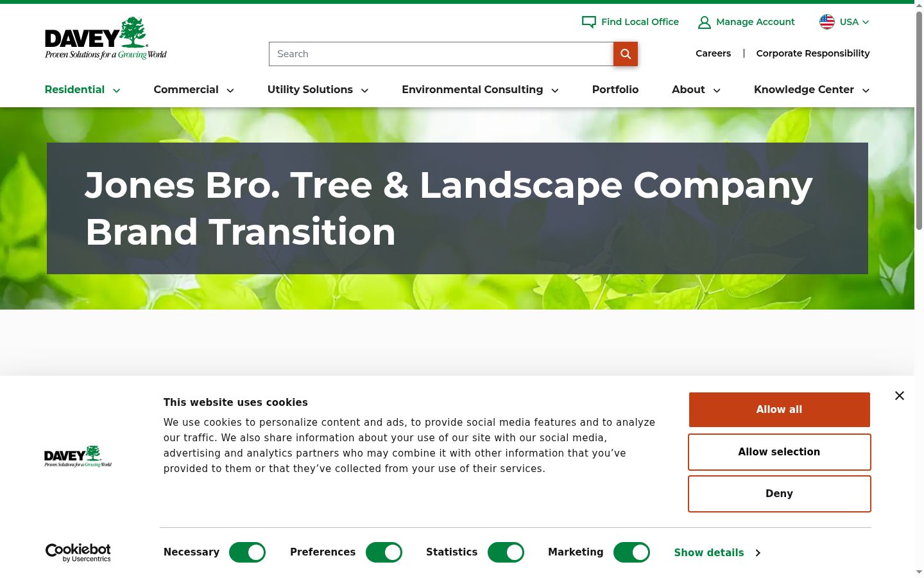
Task: Click the Manage Account person icon
Action: 704,22
